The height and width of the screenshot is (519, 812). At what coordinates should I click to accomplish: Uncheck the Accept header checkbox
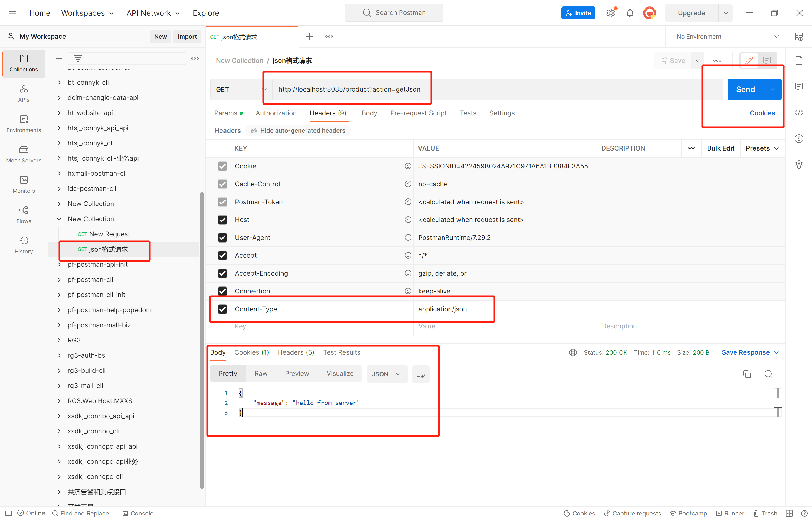(222, 255)
